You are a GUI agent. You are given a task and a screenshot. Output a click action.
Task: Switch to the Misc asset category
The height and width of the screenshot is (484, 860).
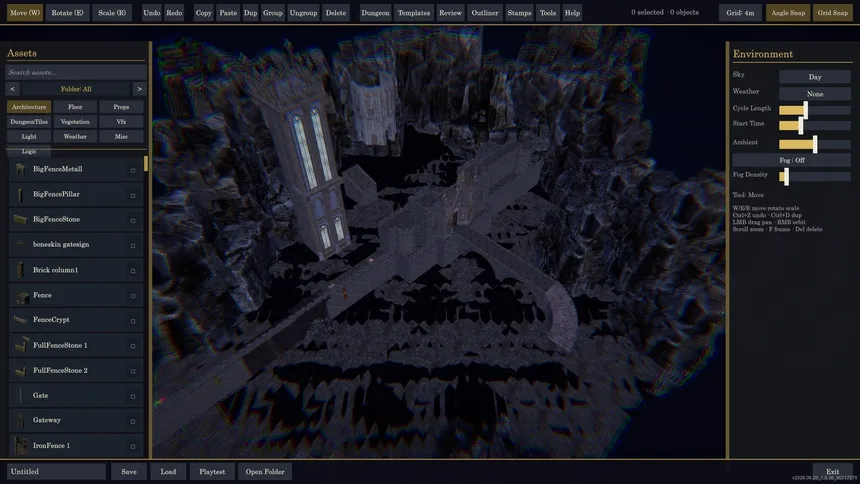tap(121, 137)
